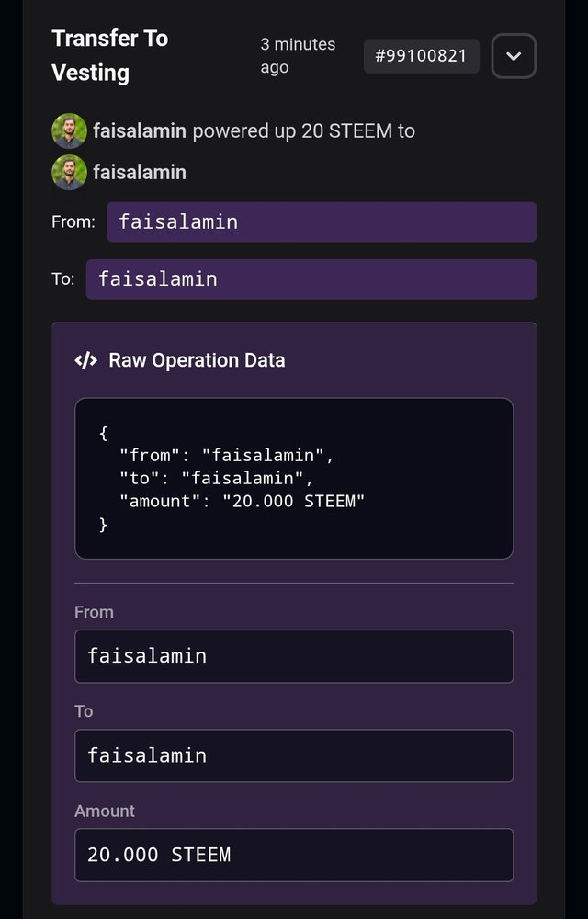The width and height of the screenshot is (588, 919).
Task: Select the purple "From:" faisalamin chip
Action: (321, 221)
